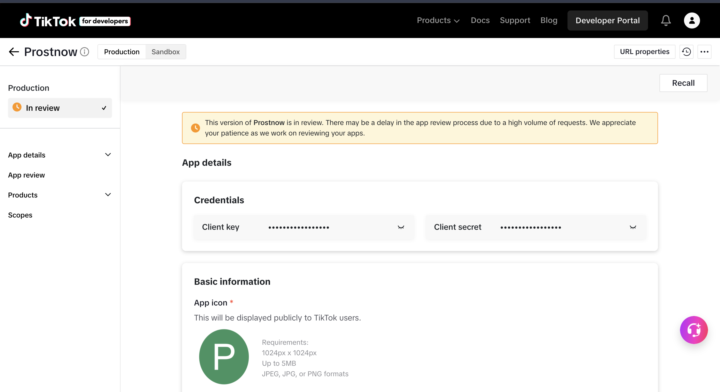
Task: Go back using the left arrow
Action: [13, 52]
